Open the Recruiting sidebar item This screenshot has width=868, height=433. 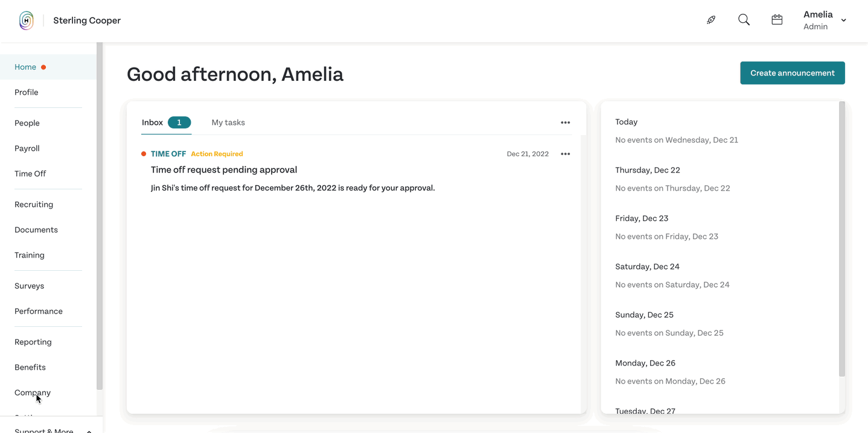[34, 204]
